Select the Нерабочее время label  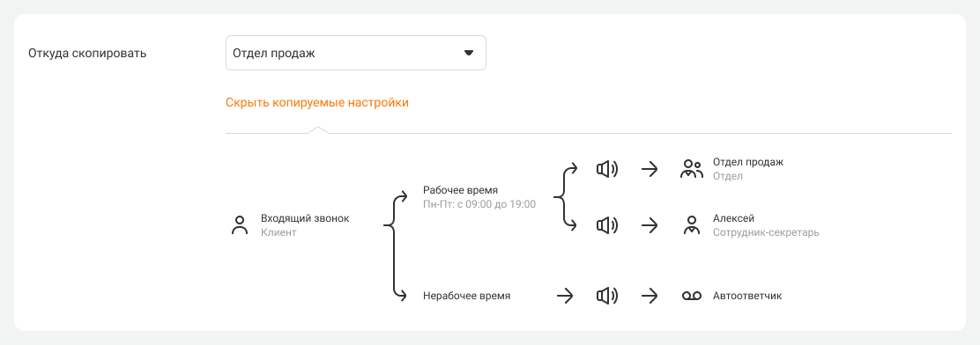pos(467,296)
